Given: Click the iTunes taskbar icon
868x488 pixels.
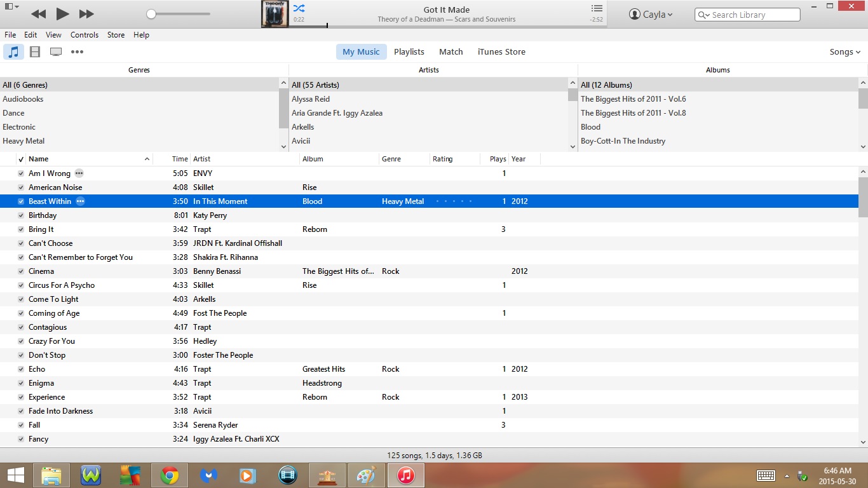Looking at the screenshot, I should 406,475.
